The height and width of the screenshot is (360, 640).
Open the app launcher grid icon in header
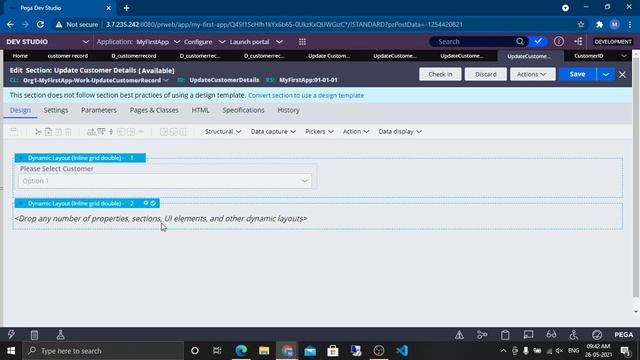[x=302, y=42]
